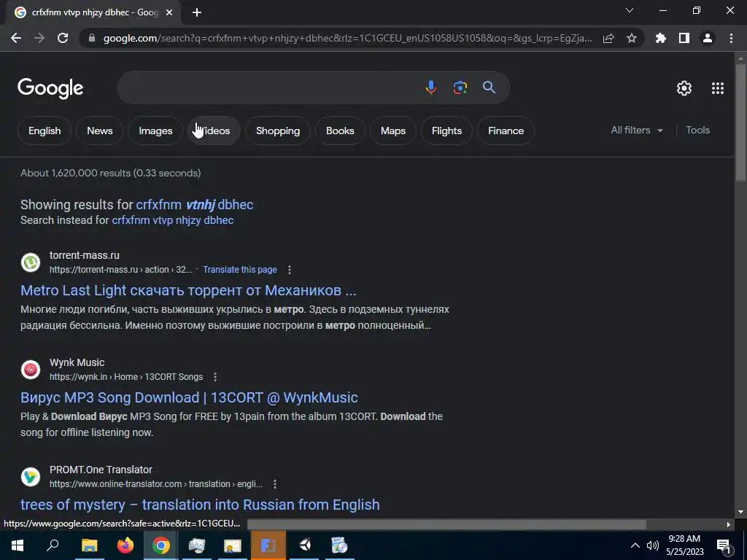Open Windows taskbar search

(53, 545)
